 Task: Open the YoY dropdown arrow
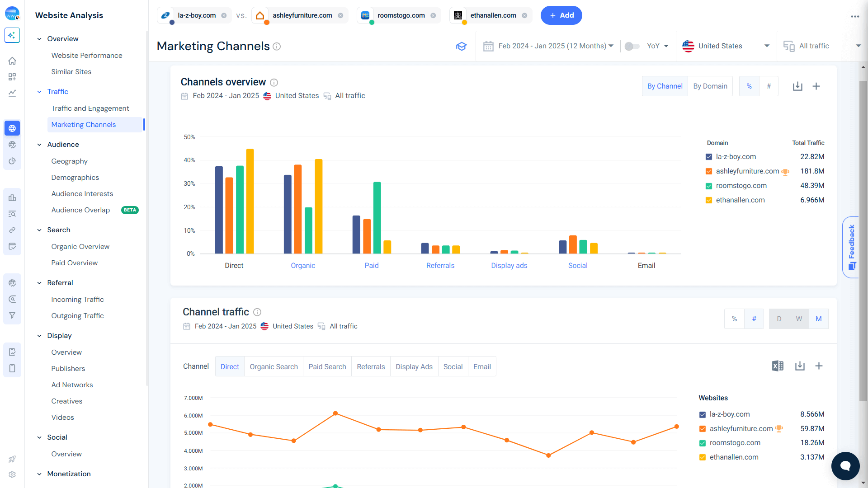[x=666, y=46]
